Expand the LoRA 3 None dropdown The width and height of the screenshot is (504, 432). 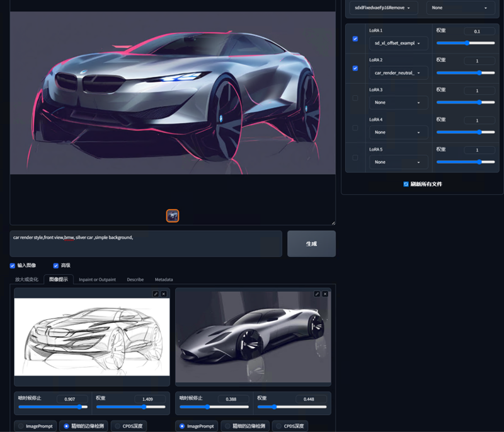399,103
